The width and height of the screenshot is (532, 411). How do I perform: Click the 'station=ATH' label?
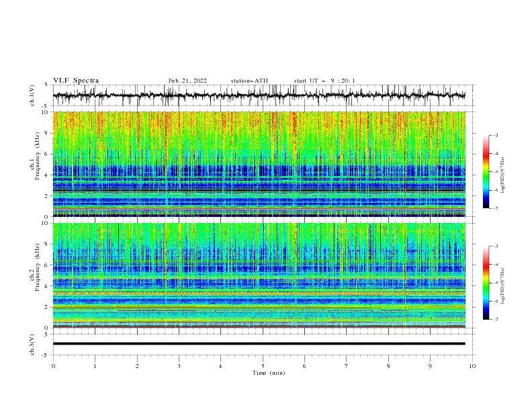[249, 81]
